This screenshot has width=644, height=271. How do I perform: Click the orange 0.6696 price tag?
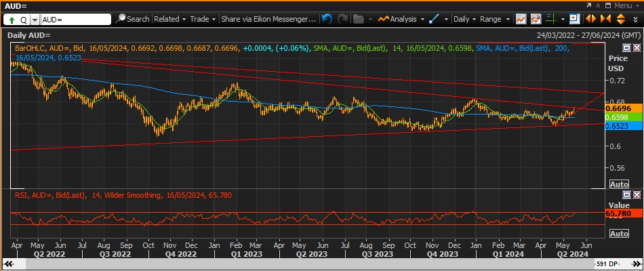pos(624,108)
